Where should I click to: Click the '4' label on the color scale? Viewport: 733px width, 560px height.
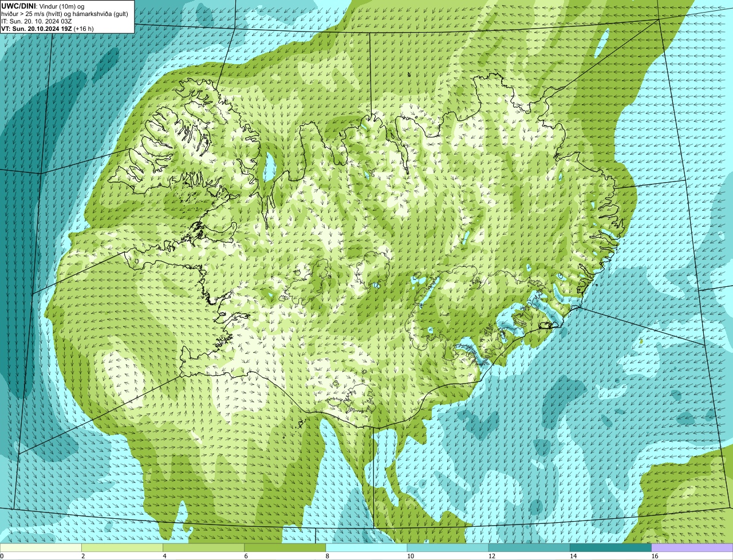pos(164,556)
